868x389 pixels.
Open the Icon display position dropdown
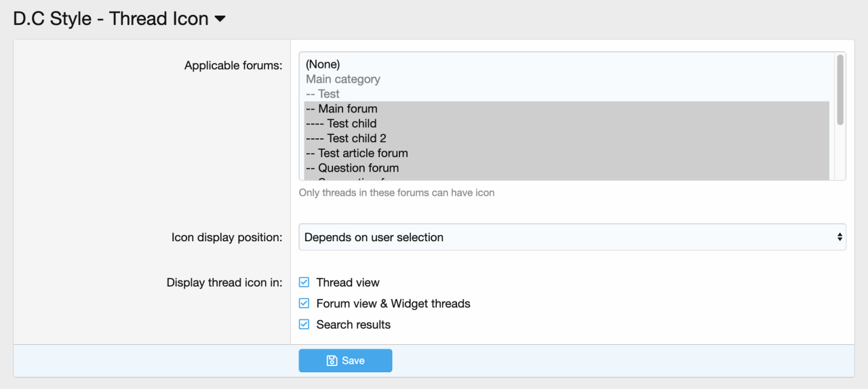coord(572,237)
